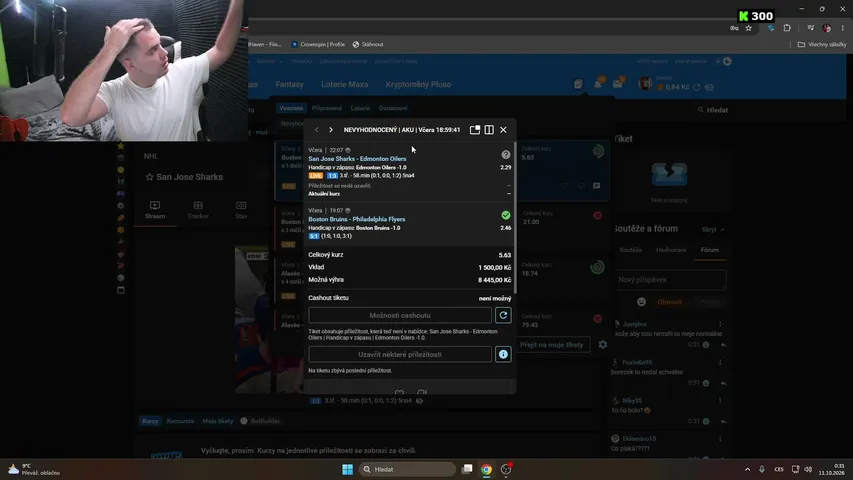Screen dimensions: 853x480
Task: Open the messages envelope
Action: (x=617, y=83)
